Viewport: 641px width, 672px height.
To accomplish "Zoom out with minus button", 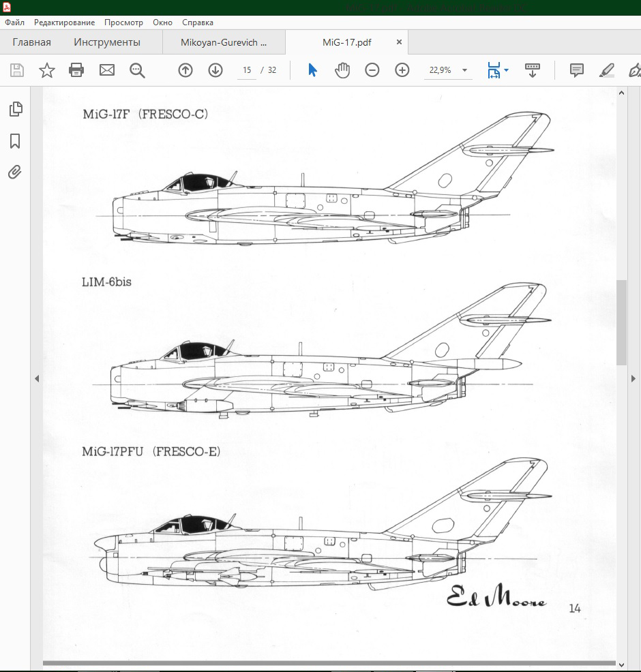I will (372, 70).
